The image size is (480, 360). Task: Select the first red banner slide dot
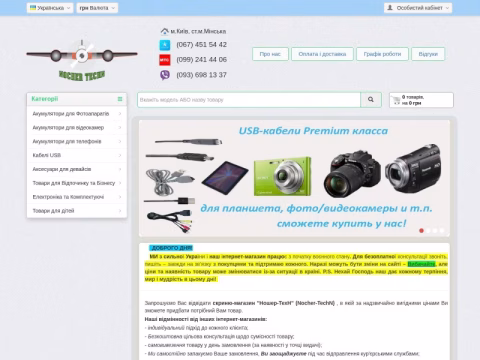pyautogui.click(x=421, y=231)
